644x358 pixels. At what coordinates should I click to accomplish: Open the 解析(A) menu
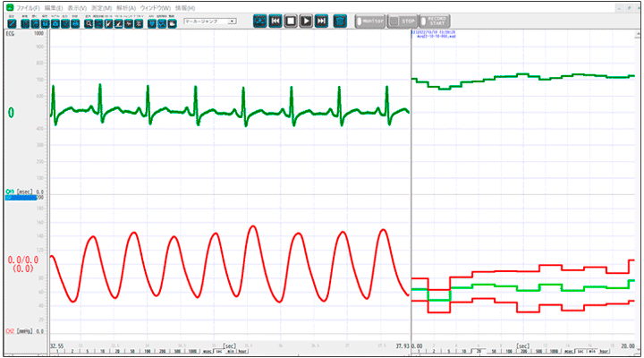pyautogui.click(x=126, y=8)
